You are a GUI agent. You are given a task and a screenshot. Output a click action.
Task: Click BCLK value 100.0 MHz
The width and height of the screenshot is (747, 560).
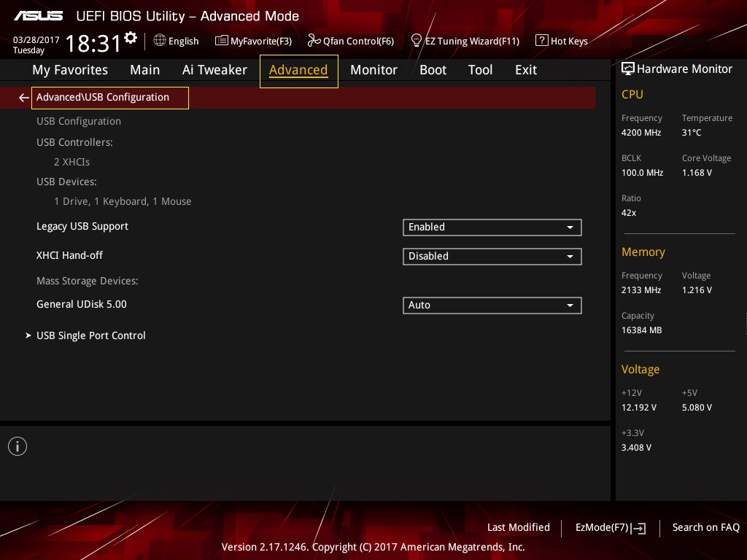pos(642,173)
